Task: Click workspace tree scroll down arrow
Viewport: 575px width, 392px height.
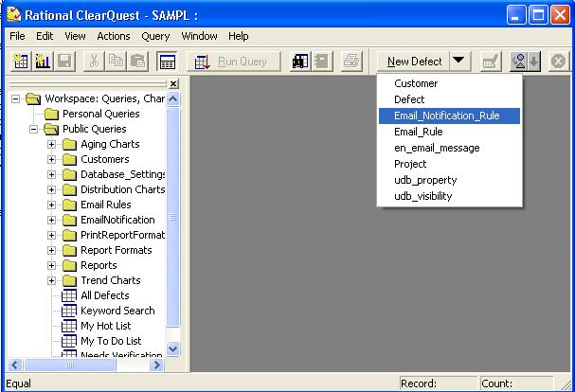Action: pyautogui.click(x=172, y=348)
